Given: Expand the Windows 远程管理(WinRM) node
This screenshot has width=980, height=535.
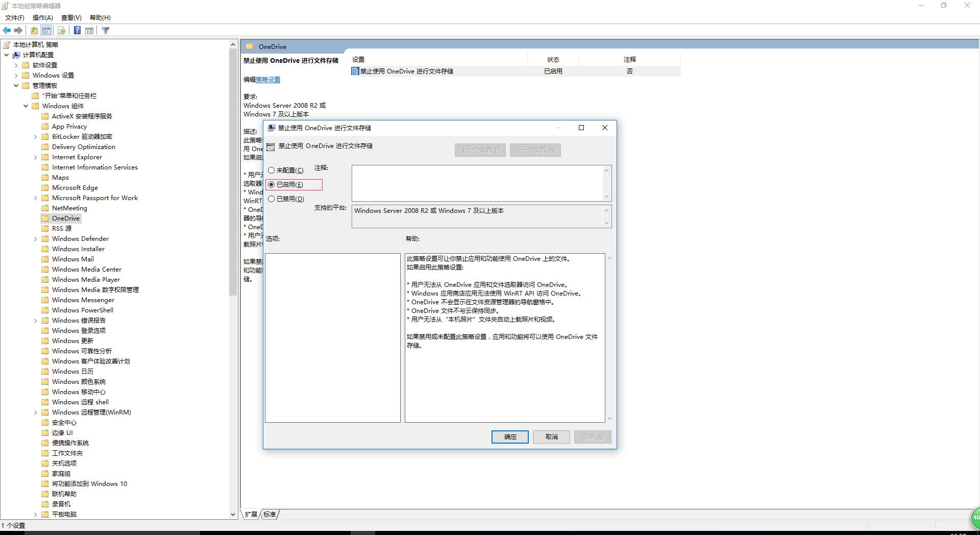Looking at the screenshot, I should tap(36, 412).
